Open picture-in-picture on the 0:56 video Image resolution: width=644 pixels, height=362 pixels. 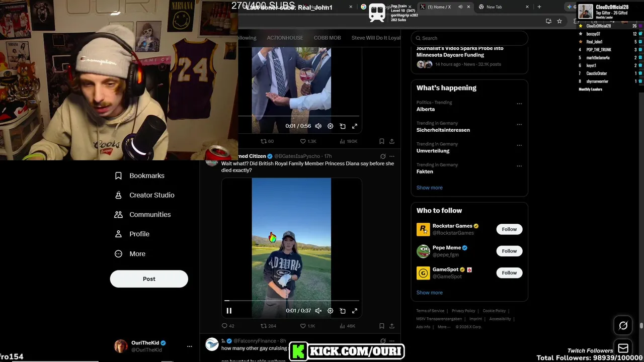[x=343, y=126]
